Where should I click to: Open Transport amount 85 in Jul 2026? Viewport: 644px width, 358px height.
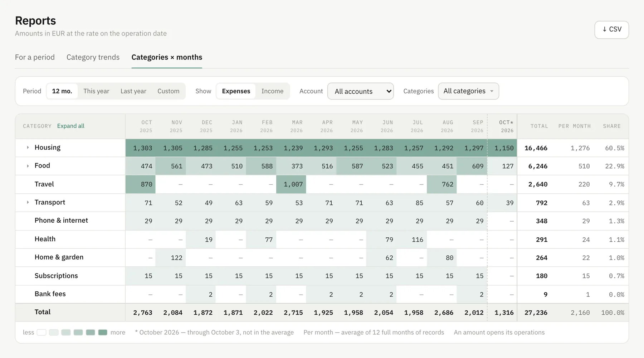[411, 203]
